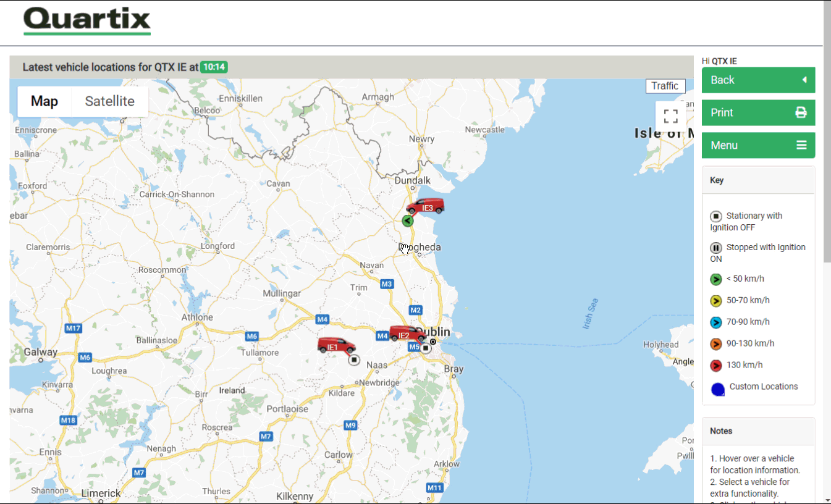
Task: Open the Menu panel from the sidebar
Action: [758, 145]
